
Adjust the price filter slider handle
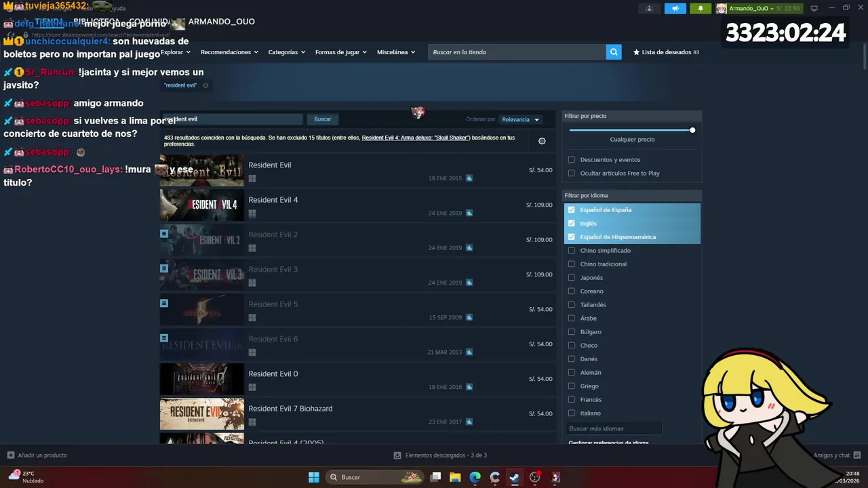tap(692, 130)
